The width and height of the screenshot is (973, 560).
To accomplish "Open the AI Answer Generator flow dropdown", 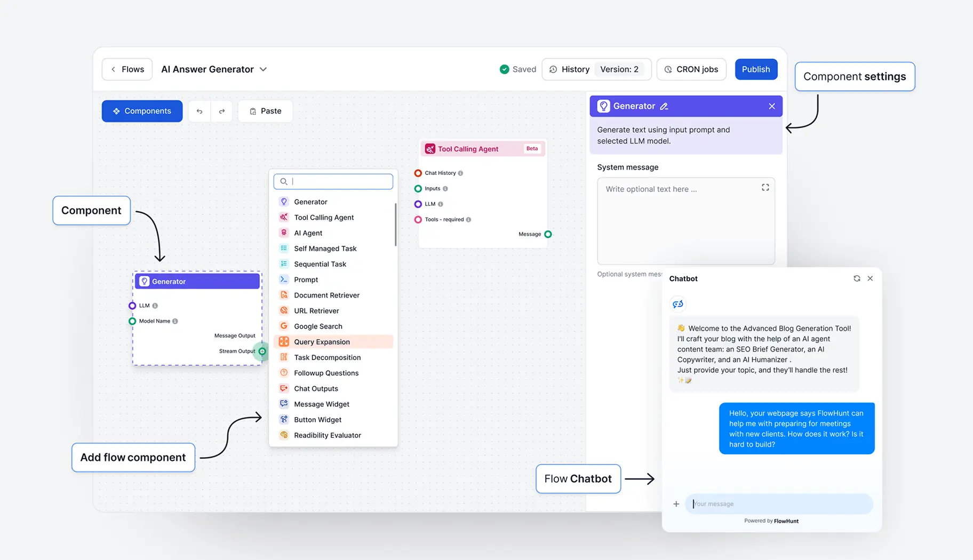I will tap(263, 69).
